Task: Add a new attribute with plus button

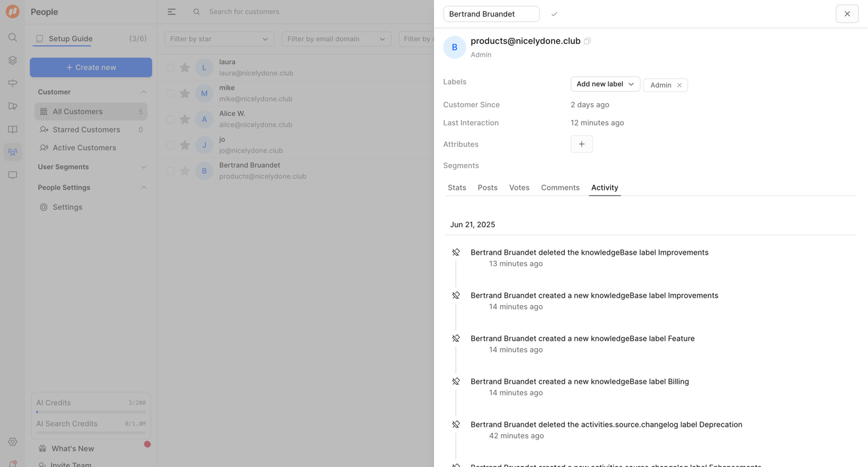Action: (x=582, y=144)
